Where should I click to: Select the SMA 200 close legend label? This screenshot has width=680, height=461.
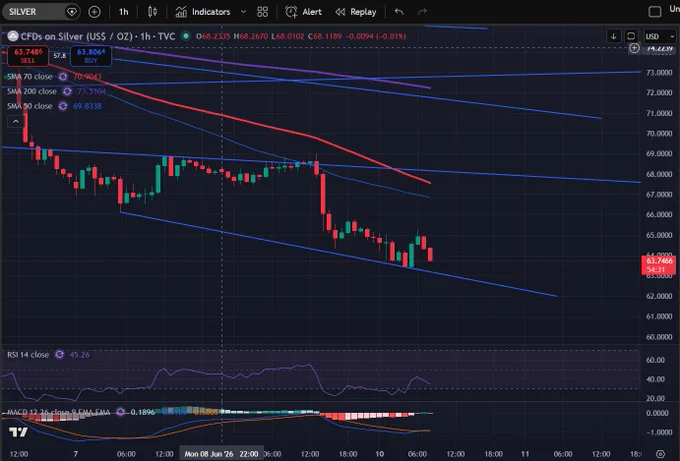click(x=32, y=92)
